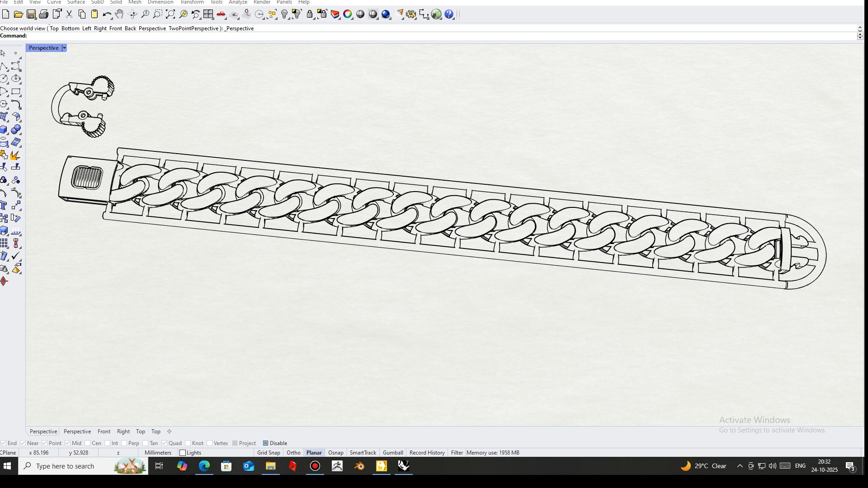Toggle Gumball in the status bar
The width and height of the screenshot is (868, 488).
[393, 453]
